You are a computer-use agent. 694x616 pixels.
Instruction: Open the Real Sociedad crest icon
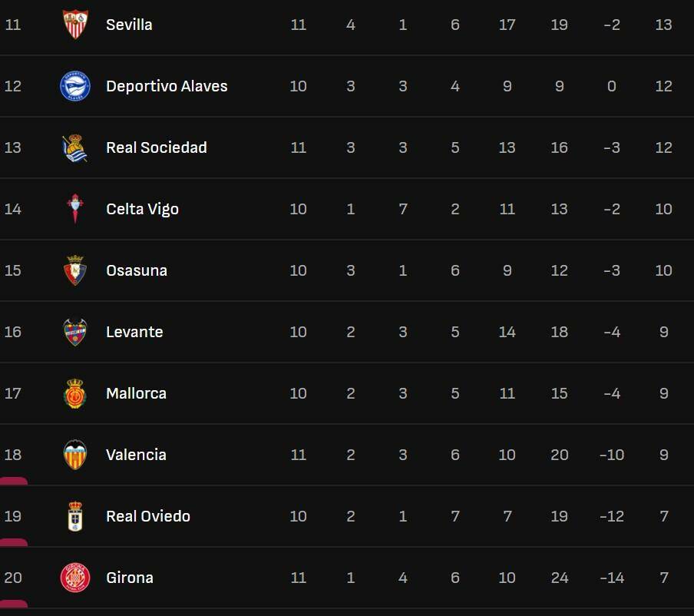coord(75,147)
